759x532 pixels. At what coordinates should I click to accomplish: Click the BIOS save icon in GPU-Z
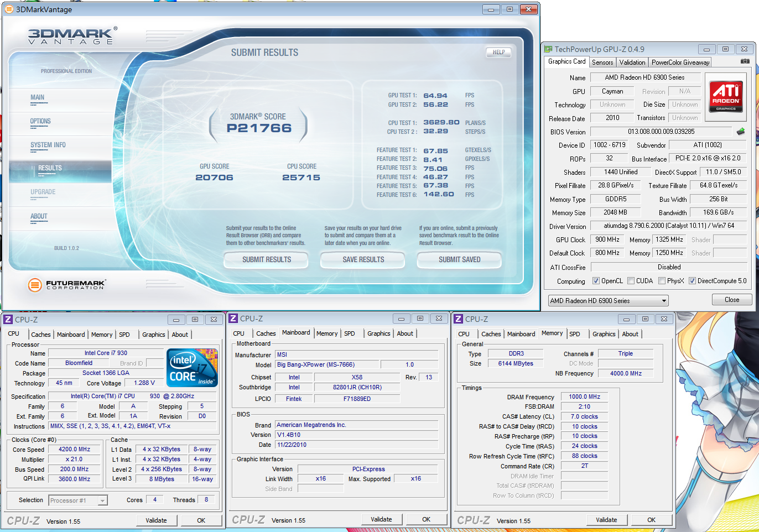pos(741,132)
